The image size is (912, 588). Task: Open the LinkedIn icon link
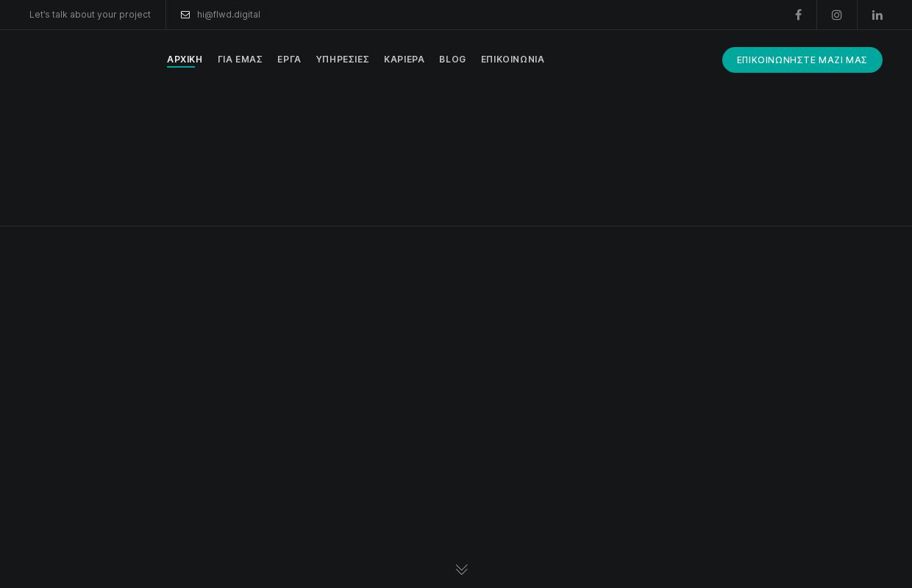[877, 15]
